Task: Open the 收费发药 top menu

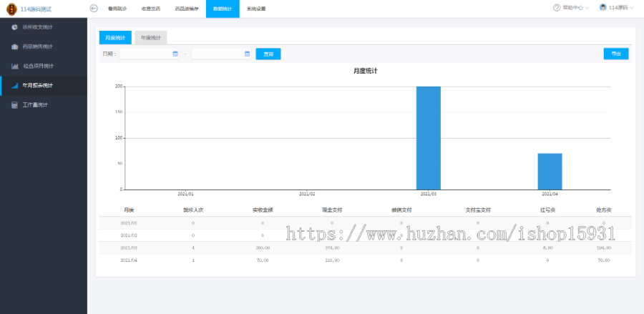Action: pos(151,9)
